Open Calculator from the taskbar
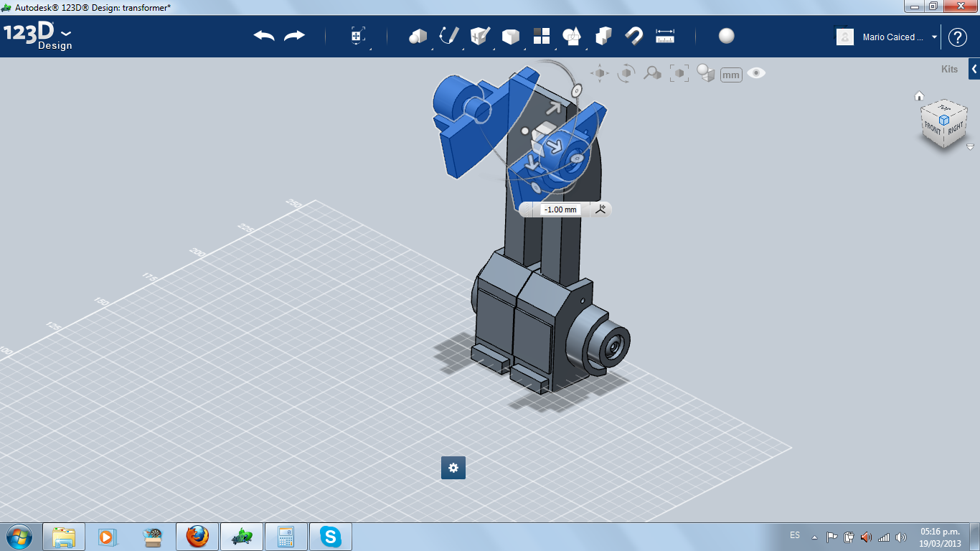The width and height of the screenshot is (980, 551). click(x=286, y=537)
